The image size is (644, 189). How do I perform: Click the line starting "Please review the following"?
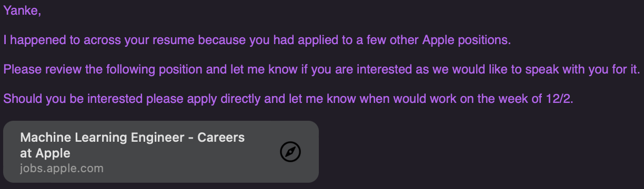pos(321,69)
